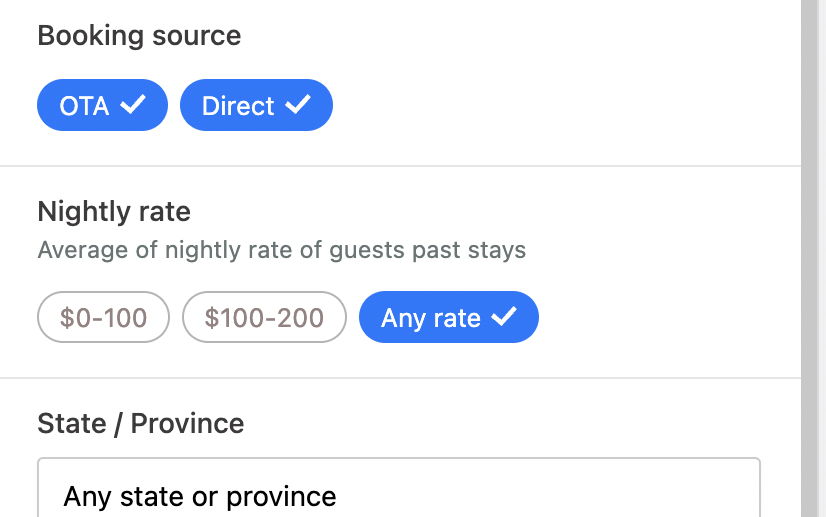The image size is (826, 517).
Task: Choose the lowest nightly rate range chip
Action: (103, 318)
